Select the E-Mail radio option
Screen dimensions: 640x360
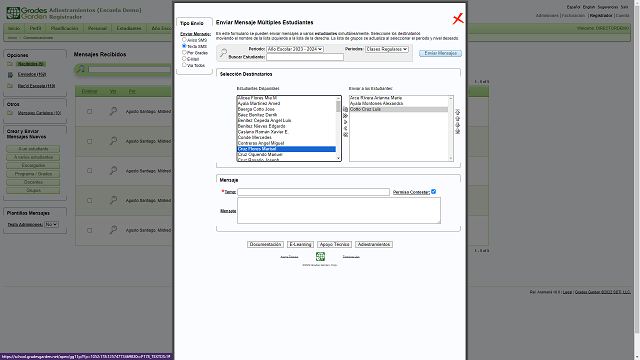[x=184, y=58]
